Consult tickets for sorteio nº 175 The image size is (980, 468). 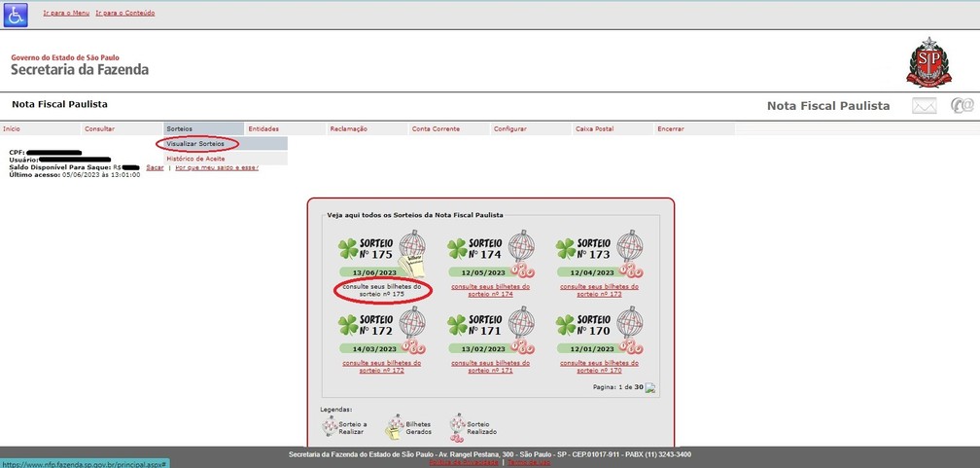click(x=382, y=290)
